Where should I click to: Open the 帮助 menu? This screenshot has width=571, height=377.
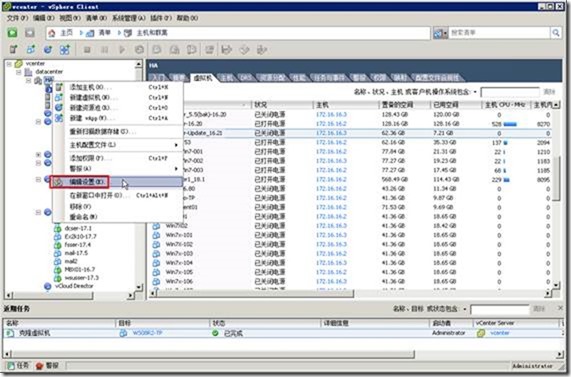coord(187,18)
